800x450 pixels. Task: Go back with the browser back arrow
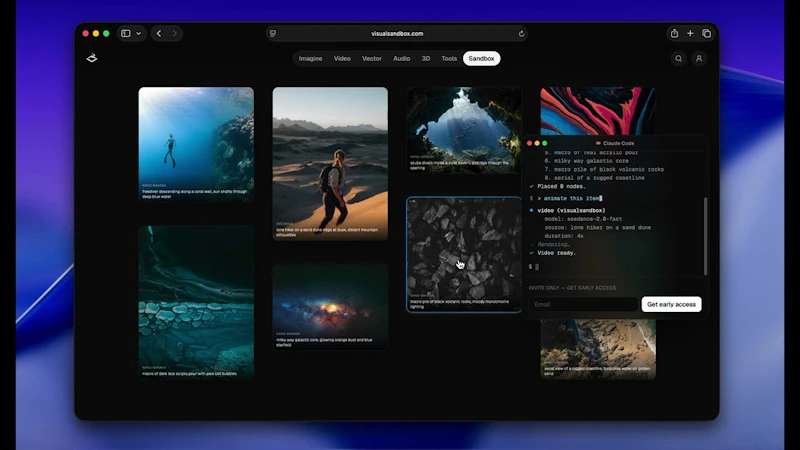(x=159, y=34)
